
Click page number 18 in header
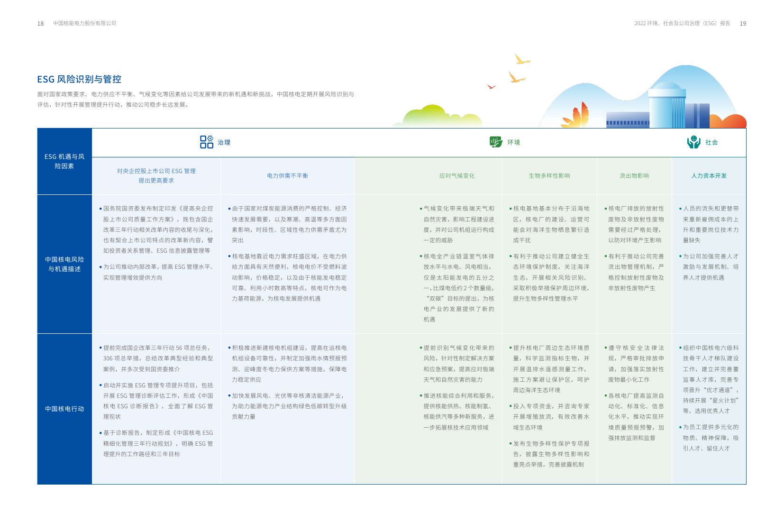pyautogui.click(x=40, y=23)
